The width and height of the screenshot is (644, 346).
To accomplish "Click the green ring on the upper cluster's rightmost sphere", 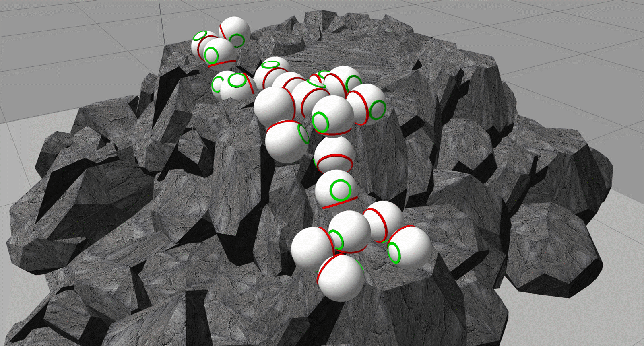I will point(377,110).
